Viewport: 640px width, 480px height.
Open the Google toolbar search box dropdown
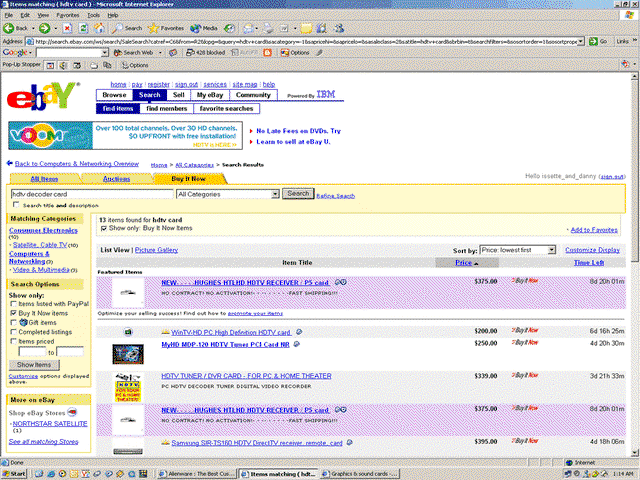105,53
